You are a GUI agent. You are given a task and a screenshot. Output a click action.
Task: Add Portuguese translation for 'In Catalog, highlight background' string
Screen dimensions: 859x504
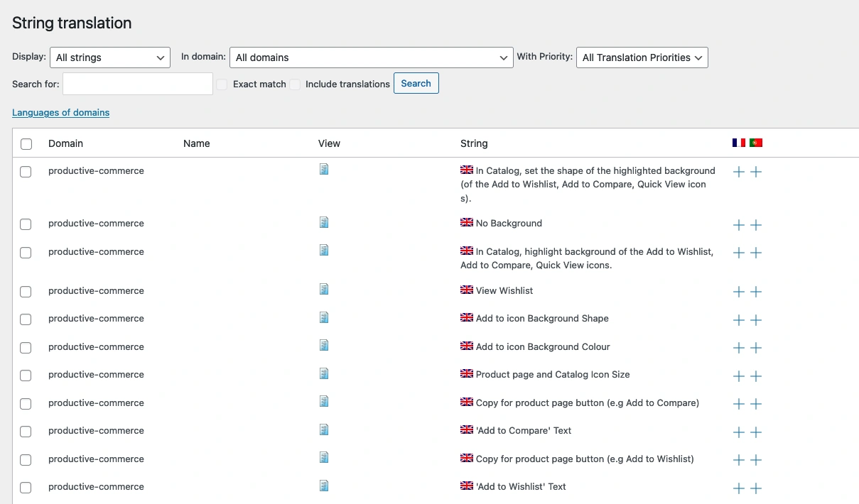pyautogui.click(x=756, y=253)
